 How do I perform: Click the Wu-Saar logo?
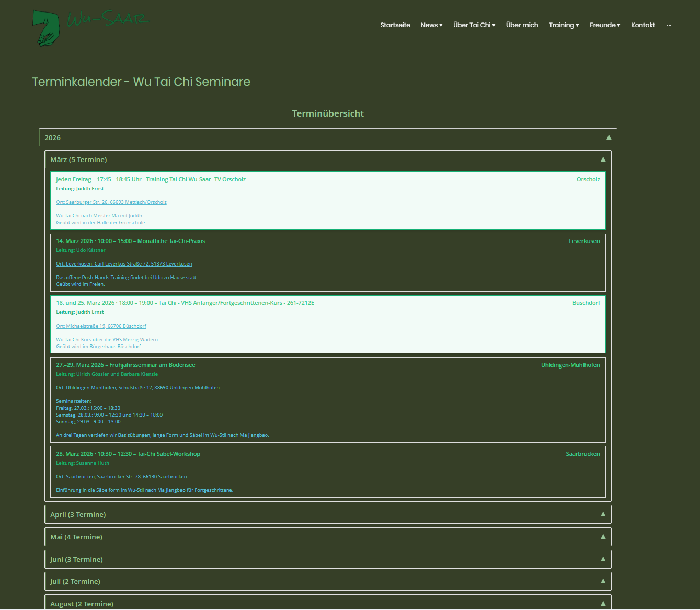click(x=90, y=27)
